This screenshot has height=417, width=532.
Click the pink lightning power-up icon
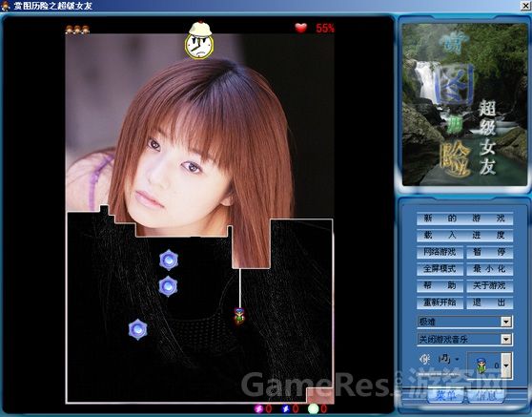coord(259,408)
